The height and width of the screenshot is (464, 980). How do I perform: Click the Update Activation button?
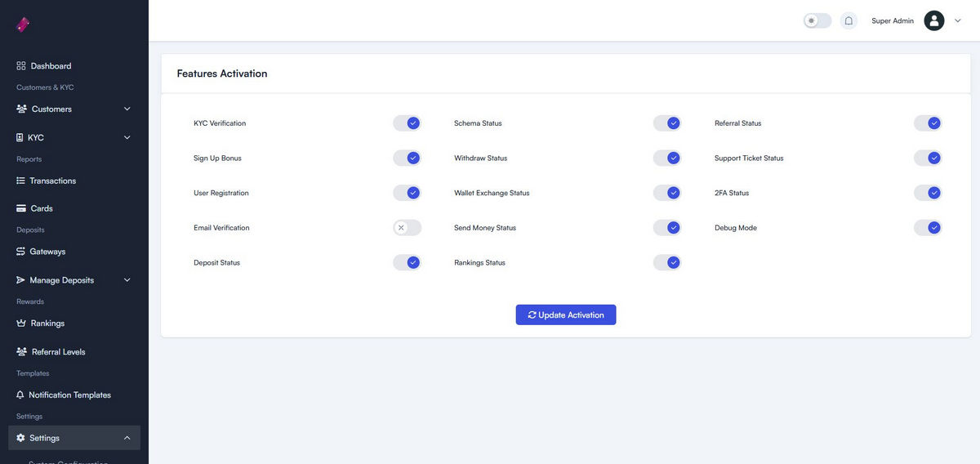coord(566,315)
